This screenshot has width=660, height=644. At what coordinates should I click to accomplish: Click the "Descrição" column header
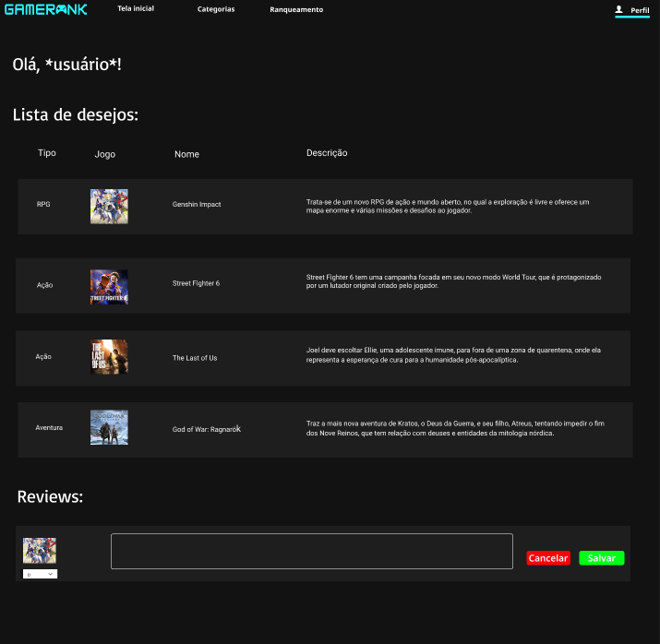coord(327,152)
